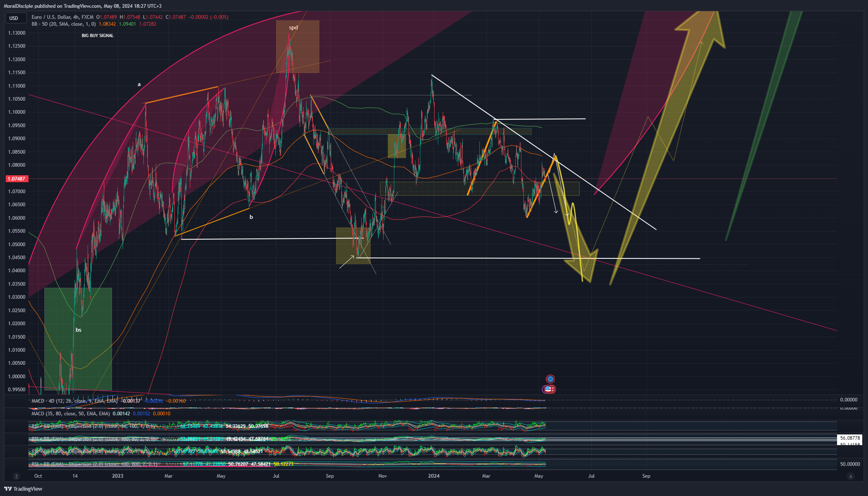Select the RSI legend showing 54.33629
Screen dimensions: 868x496
coord(150,426)
